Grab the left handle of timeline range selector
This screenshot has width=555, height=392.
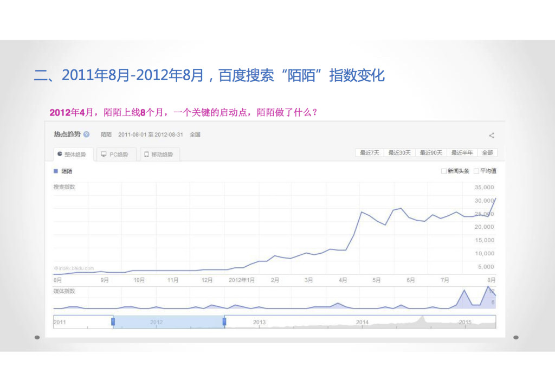113,322
